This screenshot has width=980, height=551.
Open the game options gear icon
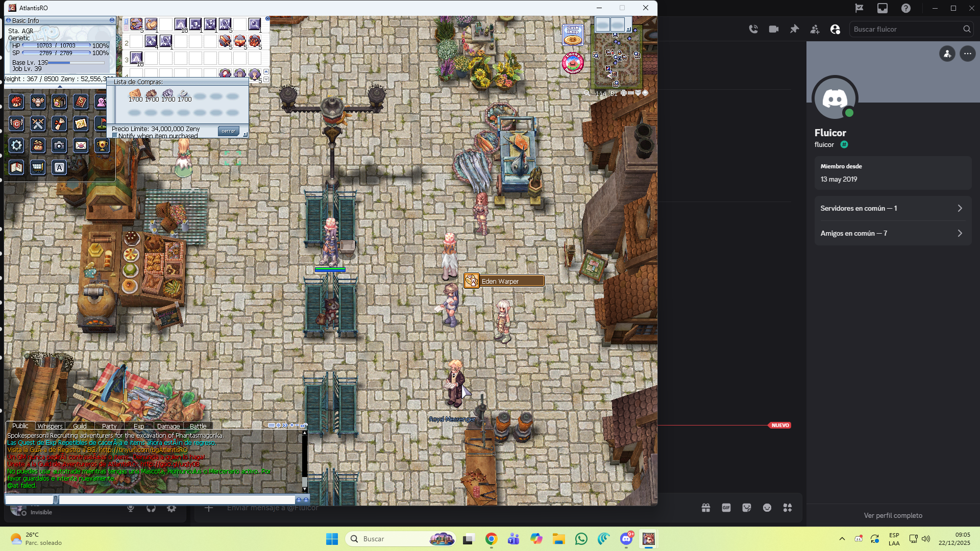point(17,146)
